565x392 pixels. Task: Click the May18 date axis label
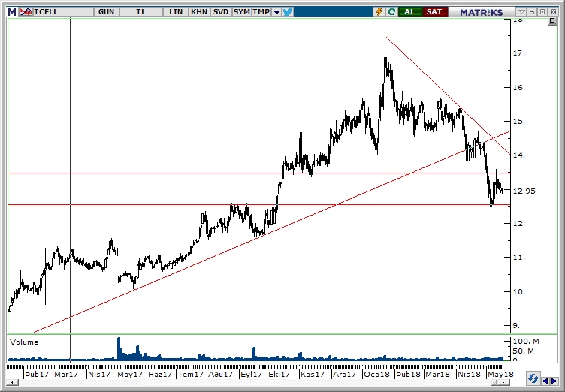(500, 374)
